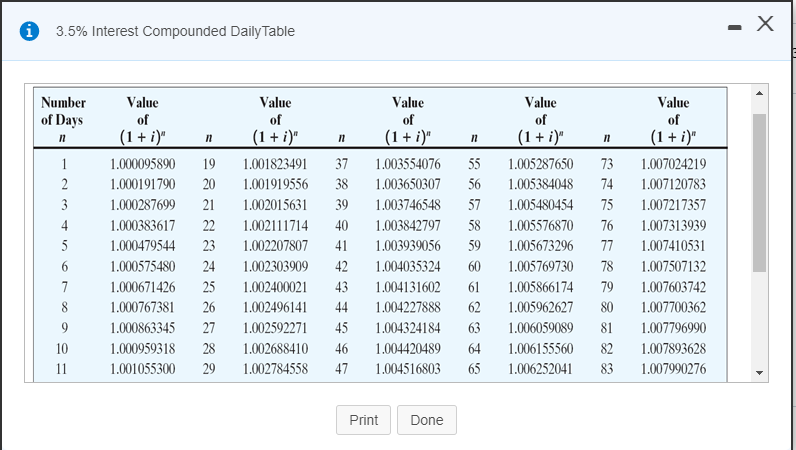Screen dimensions: 796x450
Task: Select the value 1.007990276 for day 83
Action: click(x=673, y=369)
